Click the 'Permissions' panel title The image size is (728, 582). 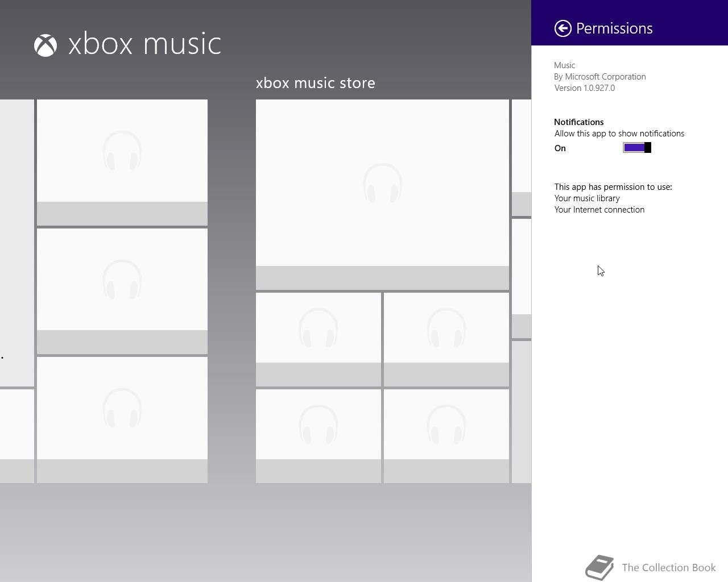(614, 28)
